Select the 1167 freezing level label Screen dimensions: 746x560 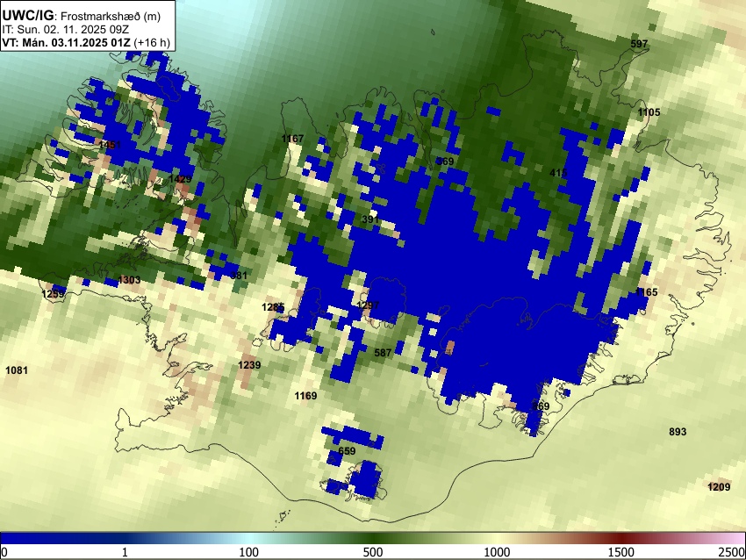point(292,139)
